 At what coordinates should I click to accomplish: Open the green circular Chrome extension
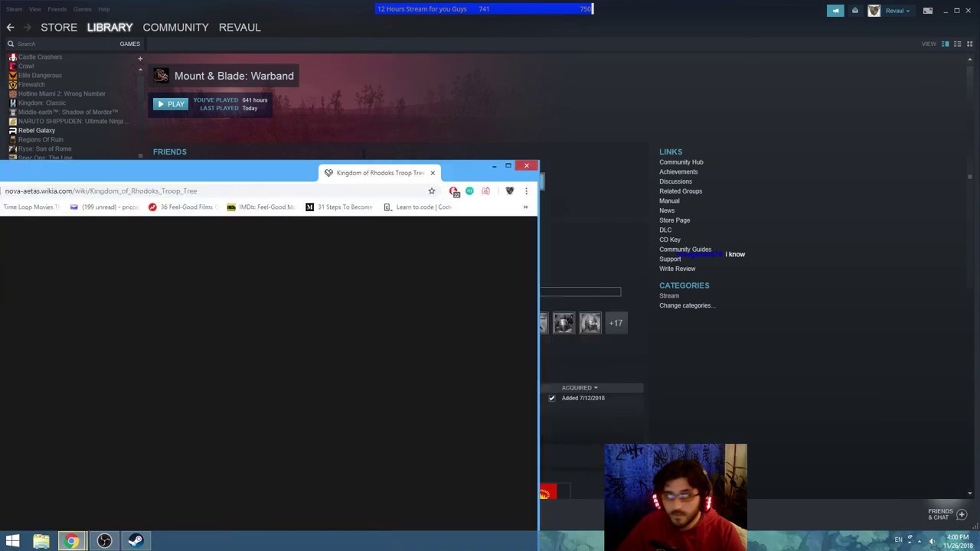pos(469,191)
